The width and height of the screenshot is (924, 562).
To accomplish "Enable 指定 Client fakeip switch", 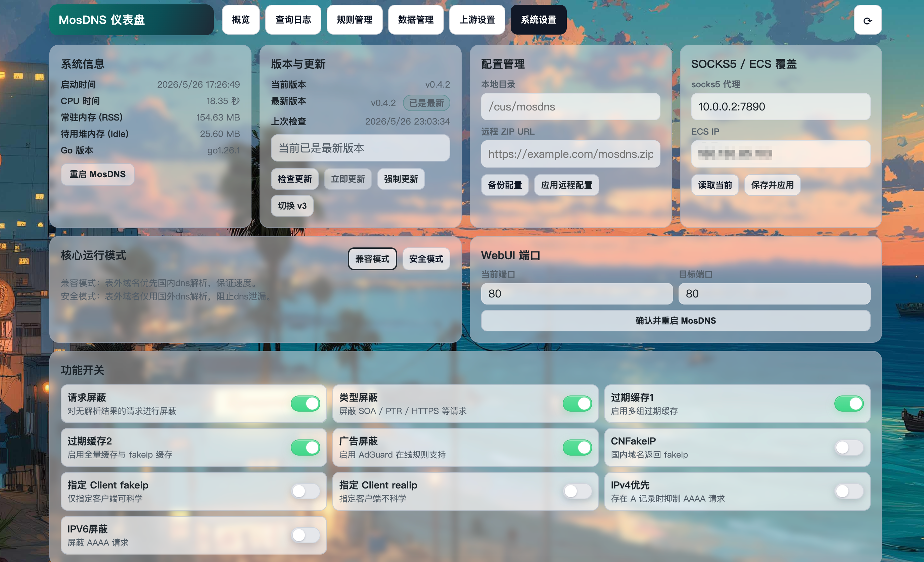I will [x=305, y=491].
